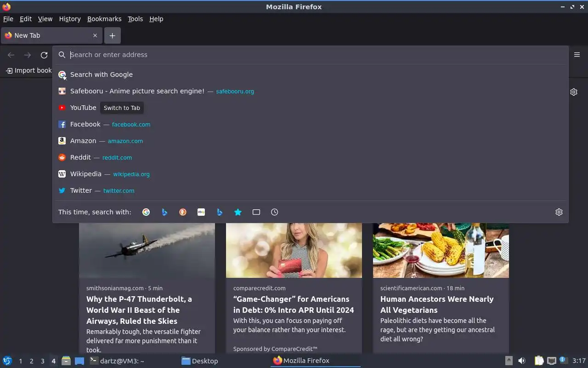This screenshot has width=588, height=368.
Task: Click Switch to Tab button for YouTube
Action: [122, 108]
